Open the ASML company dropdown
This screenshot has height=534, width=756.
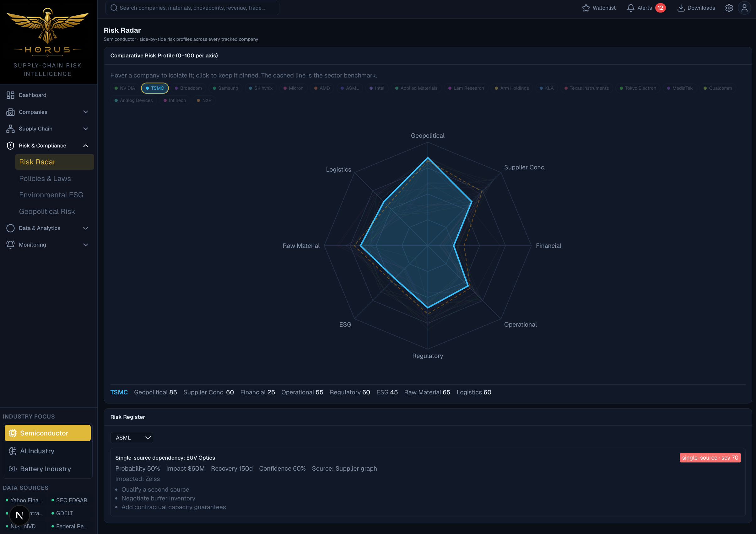(x=132, y=438)
